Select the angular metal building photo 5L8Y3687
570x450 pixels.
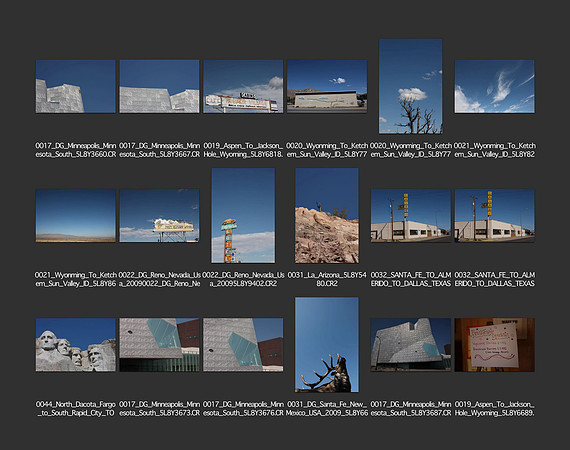410,345
